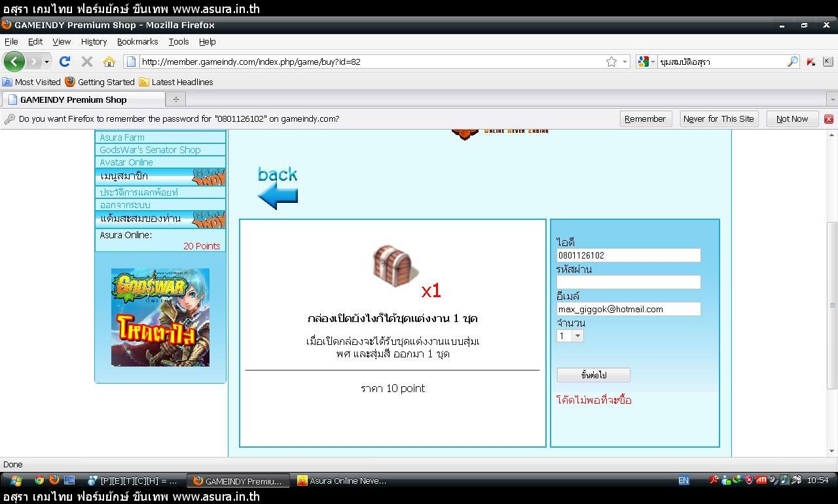This screenshot has width=838, height=504.
Task: Click the red bookmark icon beside search
Action: point(811,62)
